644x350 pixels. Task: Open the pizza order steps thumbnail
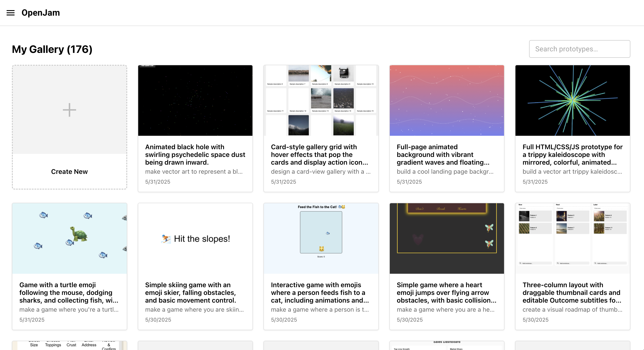[69, 346]
